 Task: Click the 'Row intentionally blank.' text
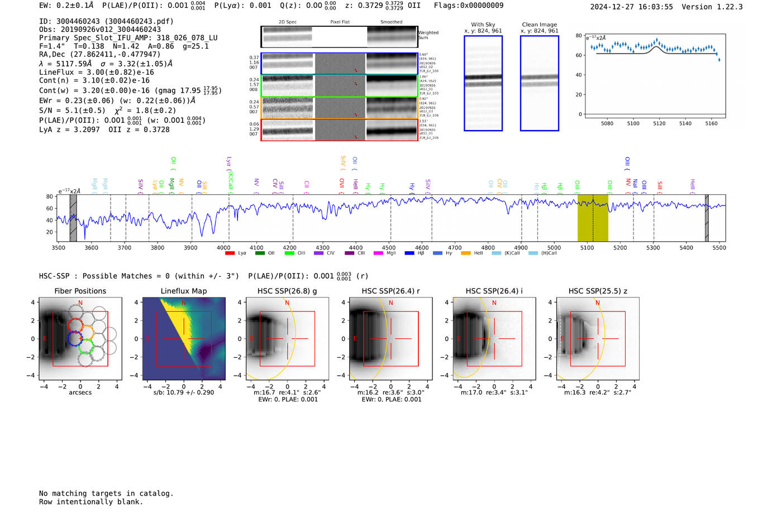tap(91, 502)
